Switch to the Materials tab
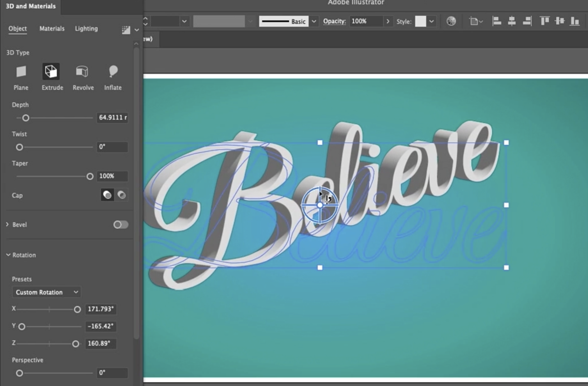 (52, 28)
